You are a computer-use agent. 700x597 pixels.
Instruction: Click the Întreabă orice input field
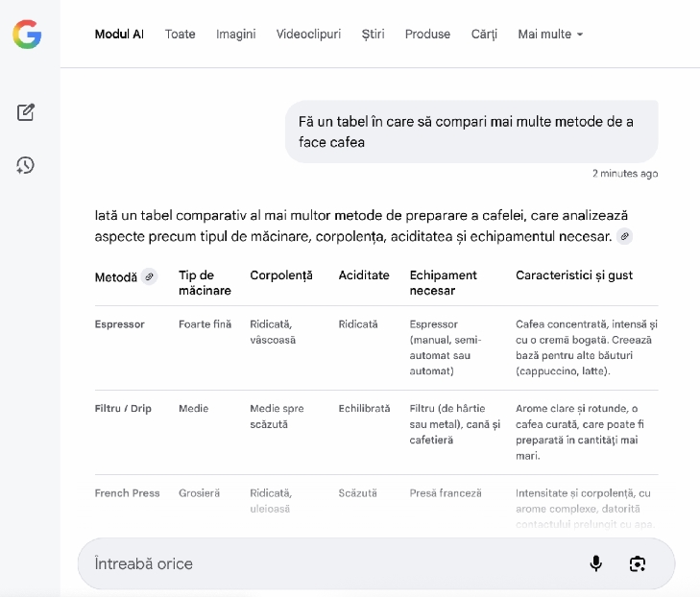[x=326, y=563]
